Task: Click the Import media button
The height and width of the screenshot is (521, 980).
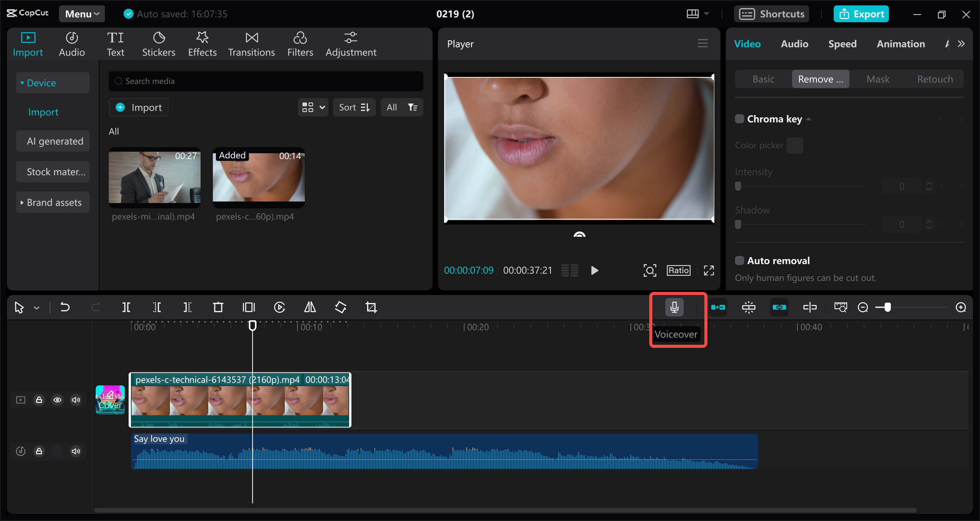Action: coord(138,107)
